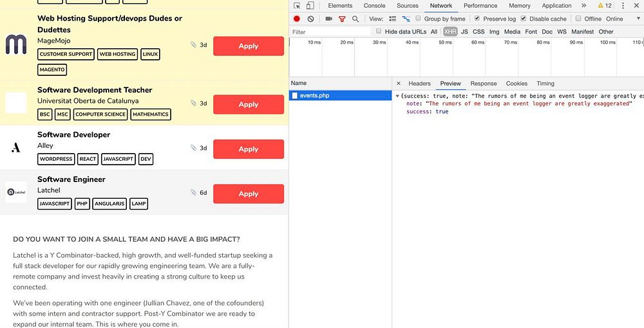Uncheck the Disable cache checkbox

[523, 19]
